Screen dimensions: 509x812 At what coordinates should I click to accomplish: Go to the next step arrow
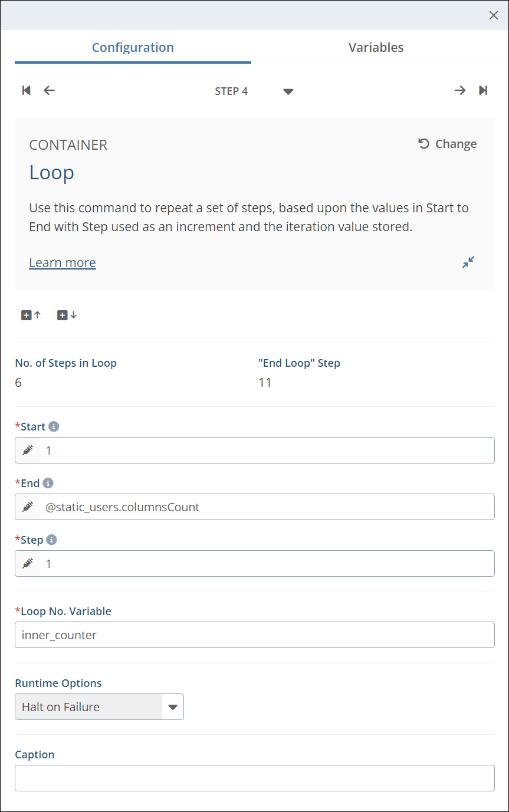(x=459, y=90)
